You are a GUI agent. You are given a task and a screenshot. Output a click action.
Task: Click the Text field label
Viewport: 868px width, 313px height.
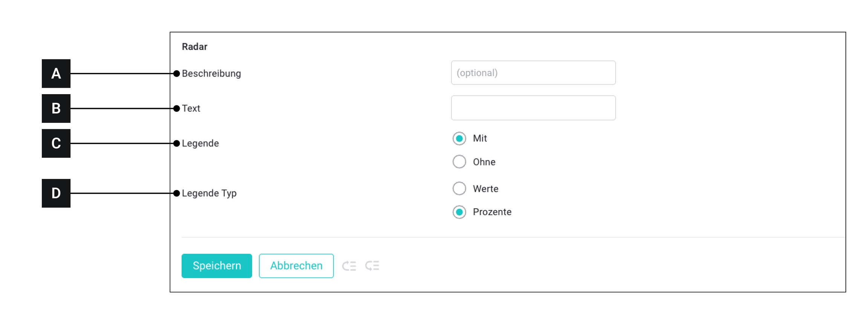(x=191, y=108)
